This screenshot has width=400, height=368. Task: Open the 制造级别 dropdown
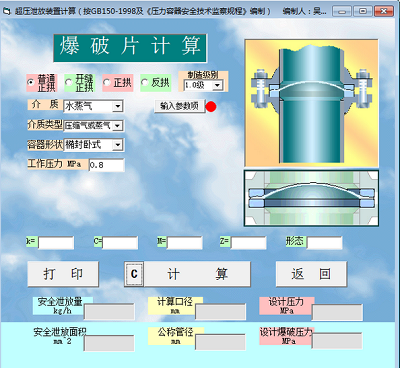point(217,85)
